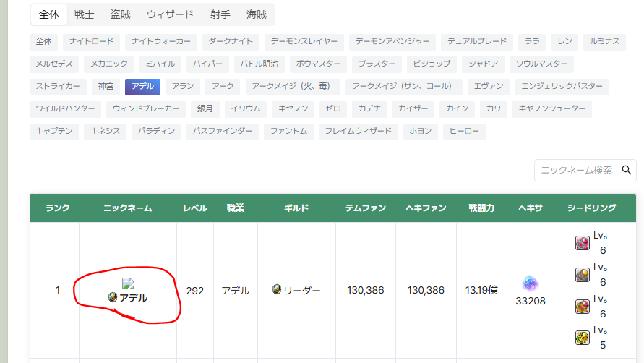Pick the 神宮 job filter

[106, 86]
